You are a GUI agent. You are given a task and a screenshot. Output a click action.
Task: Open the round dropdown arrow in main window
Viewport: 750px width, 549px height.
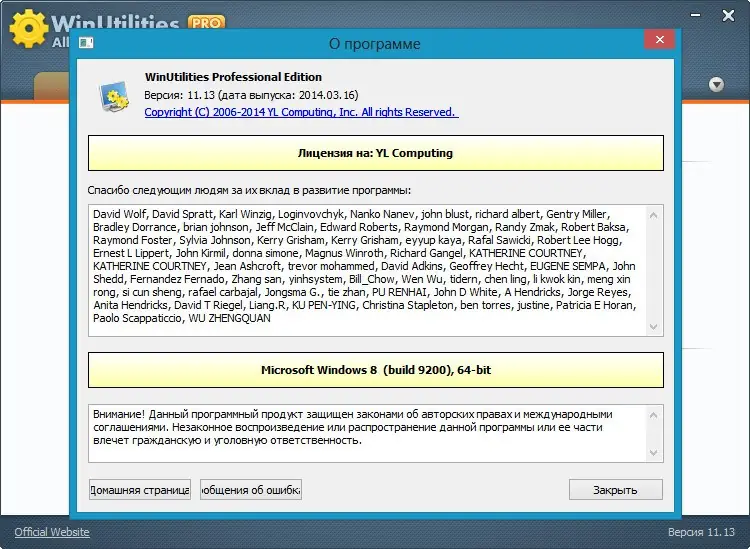point(716,85)
